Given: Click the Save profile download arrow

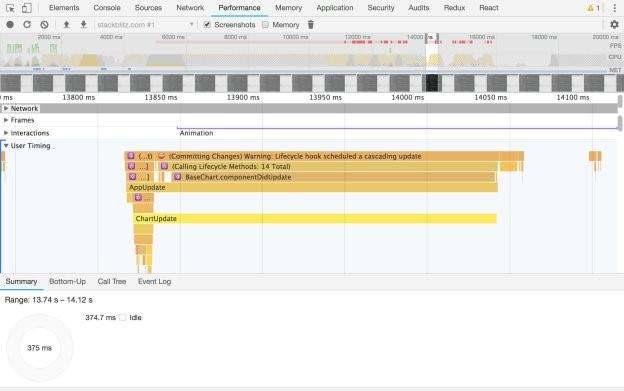Looking at the screenshot, I should (x=83, y=25).
